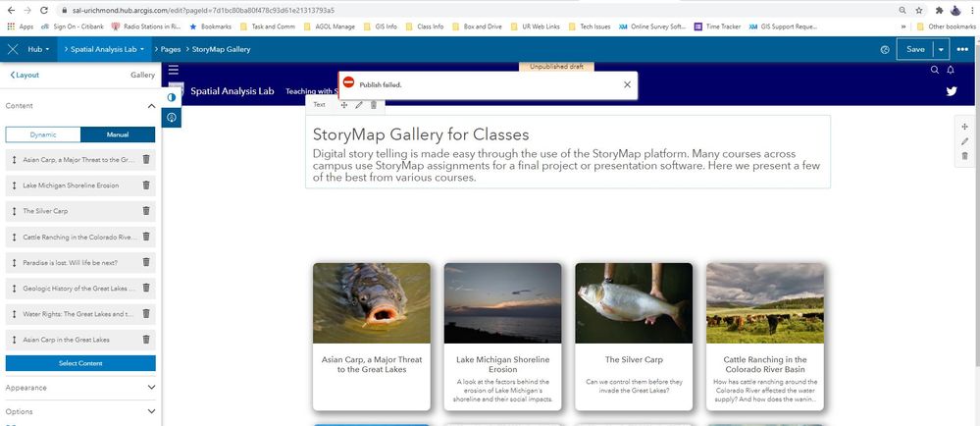Expand the Appearance section

click(x=80, y=388)
